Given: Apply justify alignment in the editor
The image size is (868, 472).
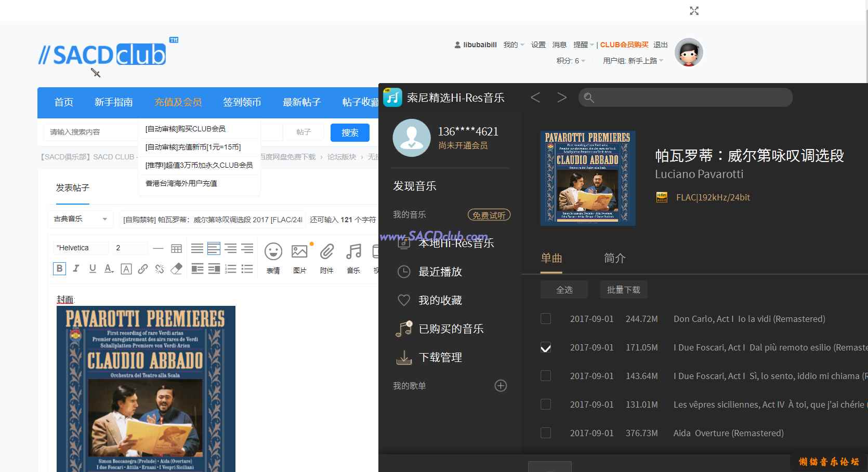Looking at the screenshot, I should [197, 248].
